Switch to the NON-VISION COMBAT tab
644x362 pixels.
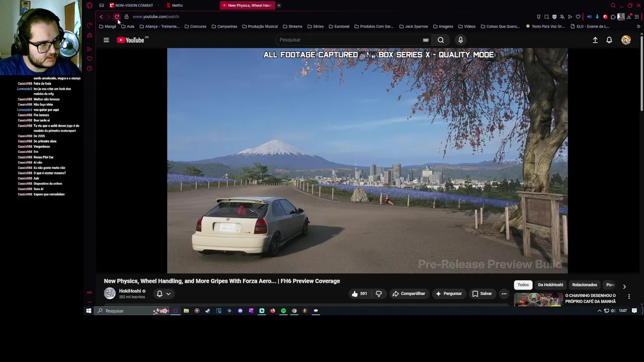(132, 5)
